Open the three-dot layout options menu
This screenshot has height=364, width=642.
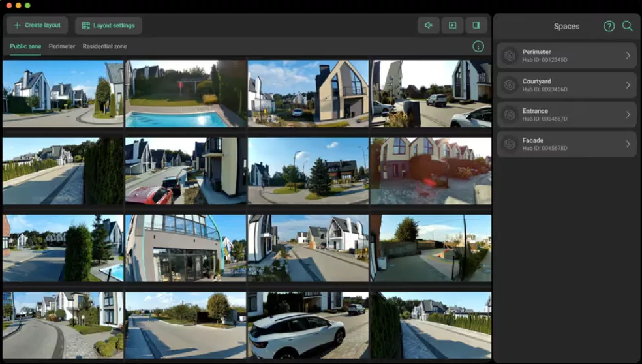[x=478, y=46]
